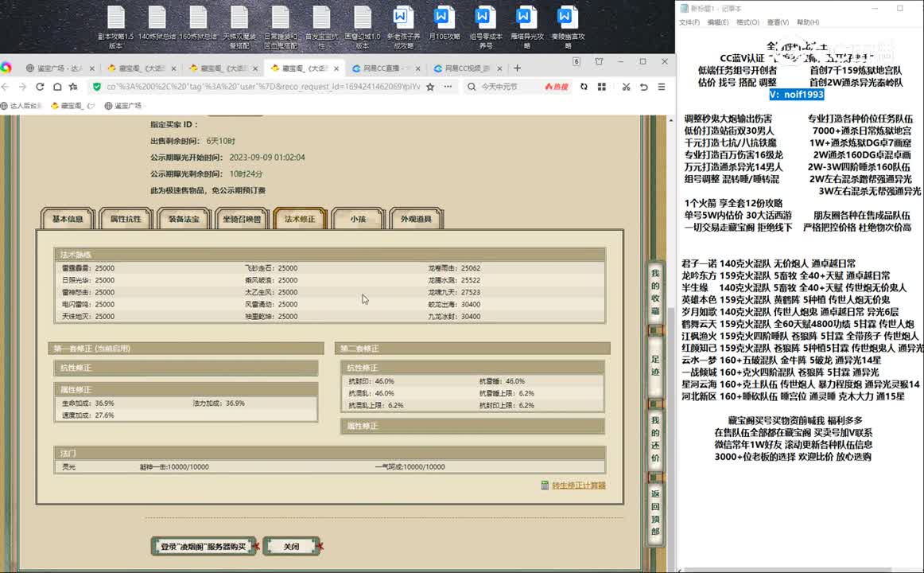Close the active 藏宝阁 browser tab
Viewport: 924px width, 573px height.
pos(336,68)
